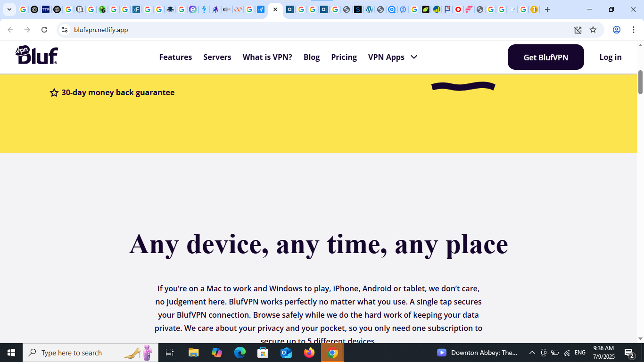Click the Meet Now camera tray icon
This screenshot has width=644, height=362.
(x=544, y=353)
